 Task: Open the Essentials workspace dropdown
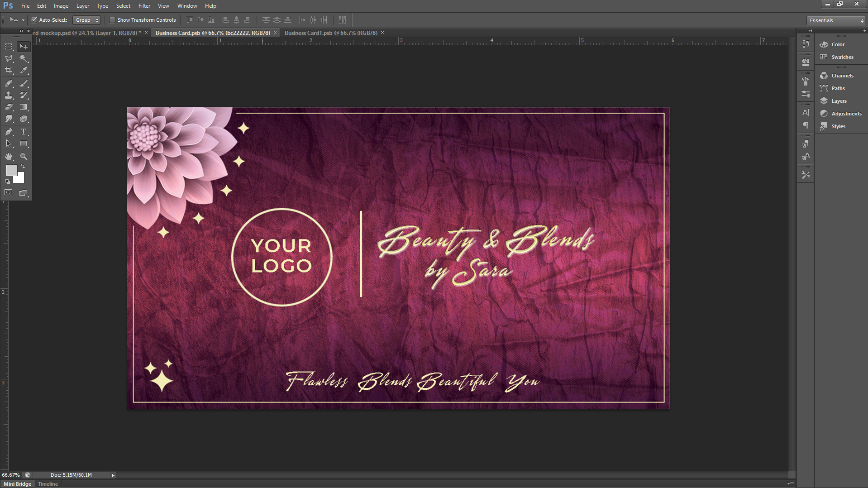(x=836, y=20)
